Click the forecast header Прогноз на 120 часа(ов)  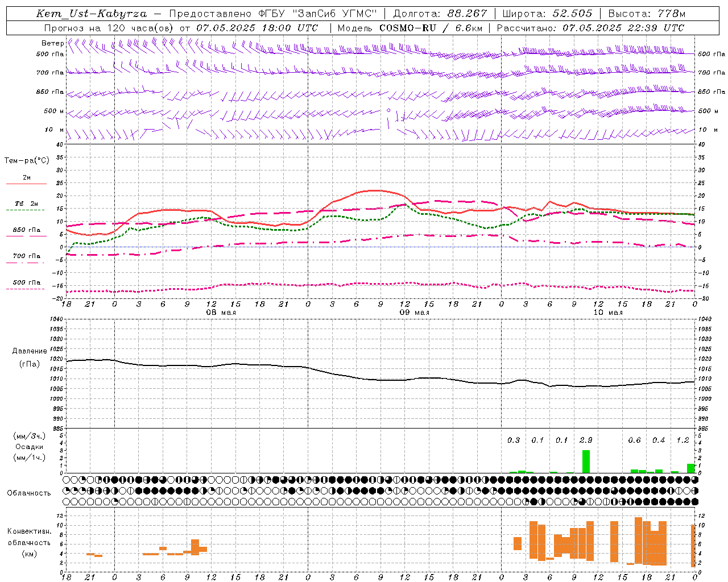pyautogui.click(x=109, y=28)
